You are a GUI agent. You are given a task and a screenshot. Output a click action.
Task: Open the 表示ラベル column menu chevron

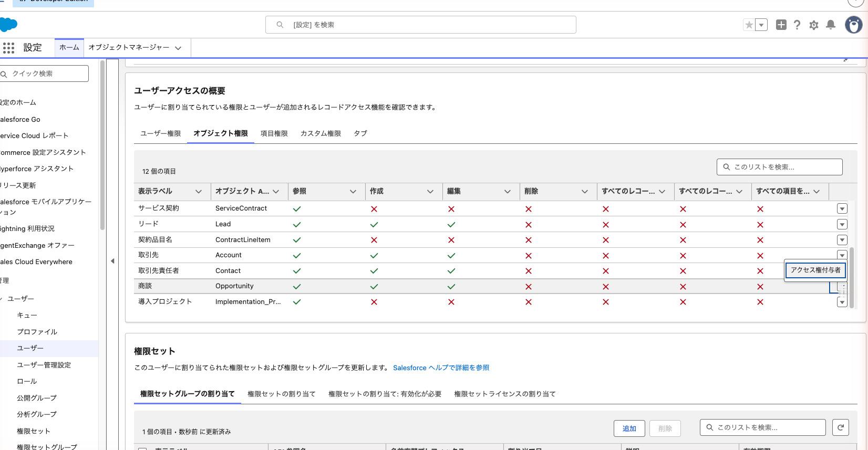click(199, 192)
